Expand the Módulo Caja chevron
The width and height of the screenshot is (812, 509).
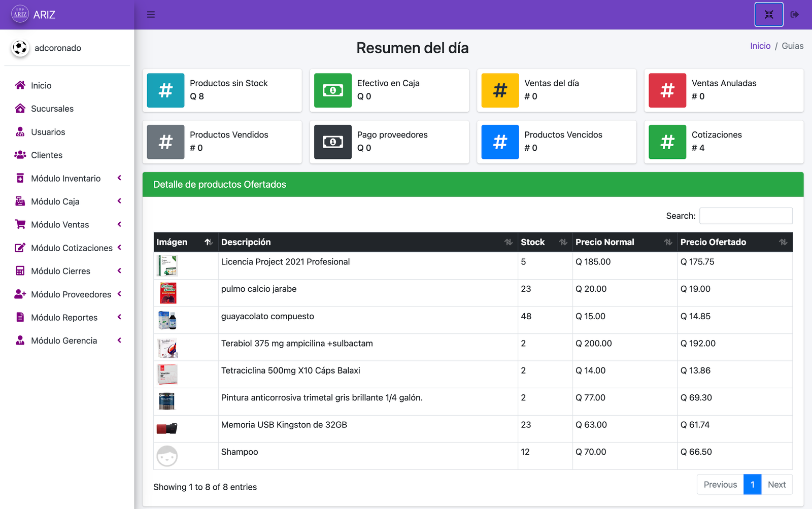(x=119, y=201)
